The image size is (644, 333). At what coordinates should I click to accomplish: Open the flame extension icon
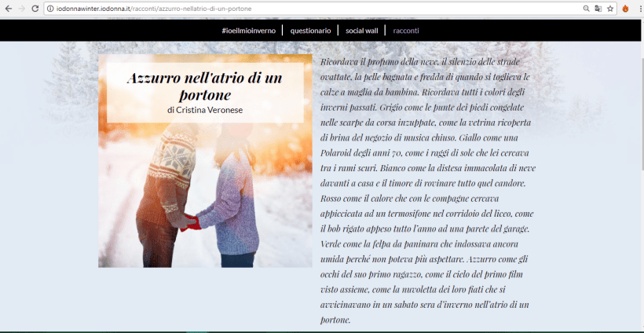625,9
